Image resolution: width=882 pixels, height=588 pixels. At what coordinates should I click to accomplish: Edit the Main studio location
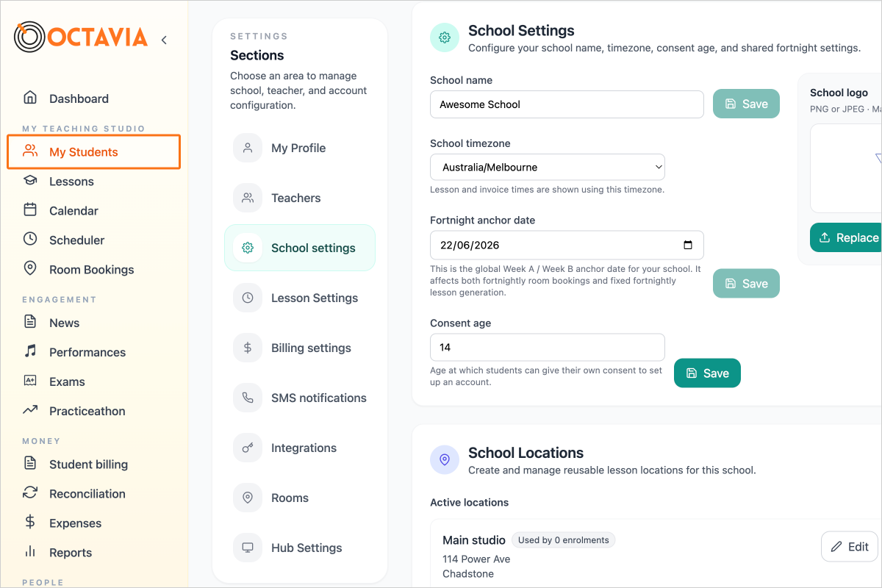click(850, 547)
